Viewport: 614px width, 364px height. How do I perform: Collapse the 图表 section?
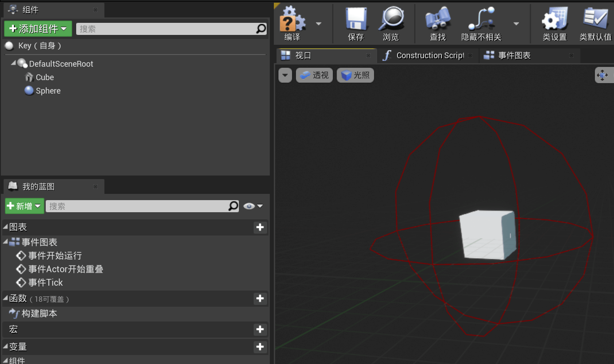point(6,227)
